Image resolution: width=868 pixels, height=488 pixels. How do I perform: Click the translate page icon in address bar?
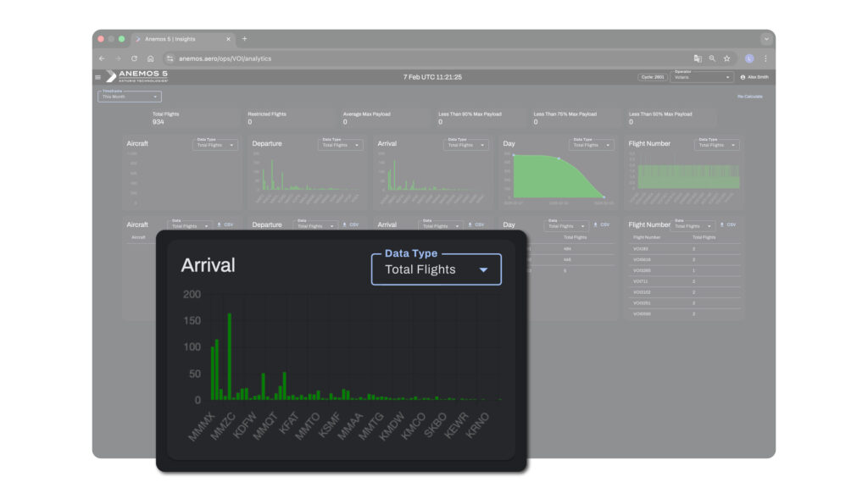pos(698,58)
